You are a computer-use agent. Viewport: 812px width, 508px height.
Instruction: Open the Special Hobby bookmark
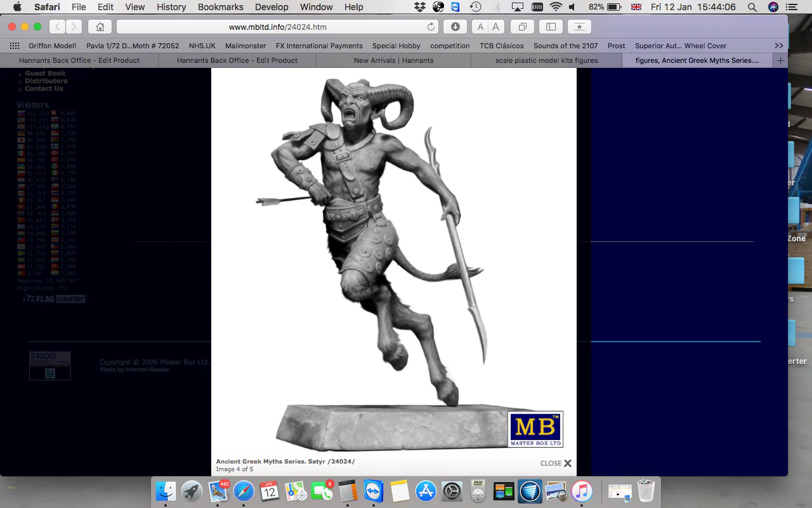tap(396, 46)
